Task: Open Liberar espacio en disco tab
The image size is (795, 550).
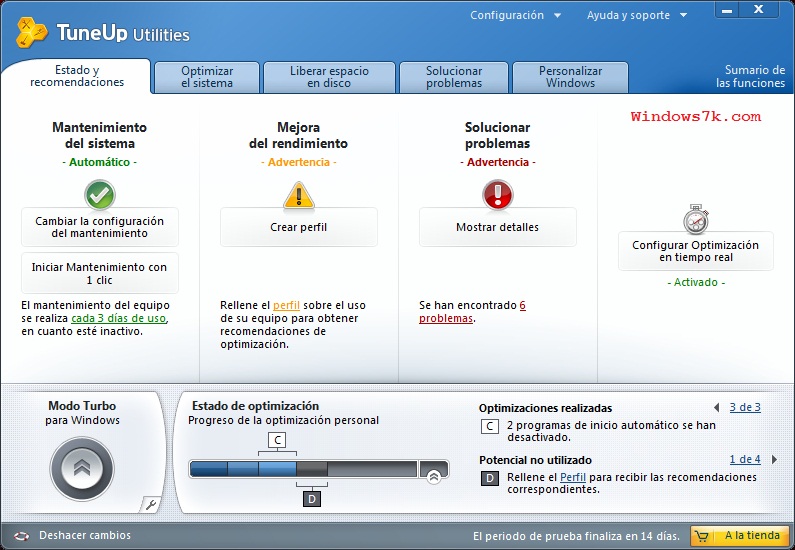Action: point(329,77)
